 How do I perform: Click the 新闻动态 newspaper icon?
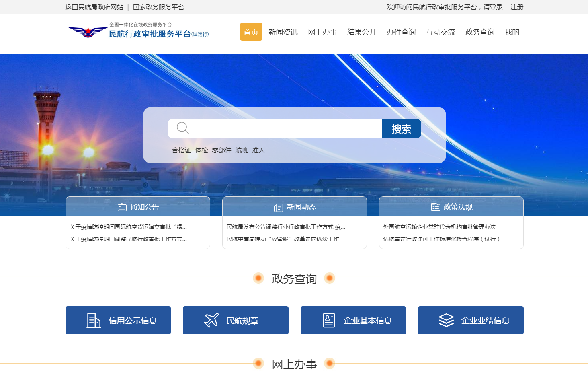click(279, 208)
